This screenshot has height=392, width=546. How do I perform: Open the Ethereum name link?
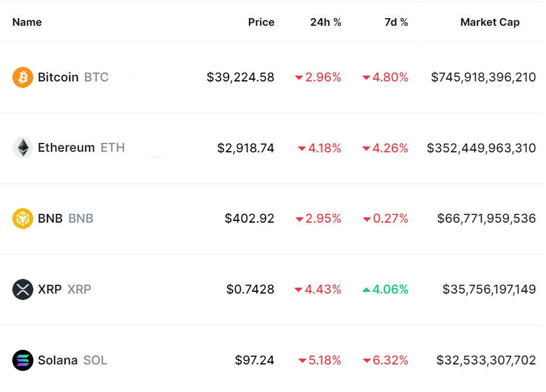pos(66,148)
